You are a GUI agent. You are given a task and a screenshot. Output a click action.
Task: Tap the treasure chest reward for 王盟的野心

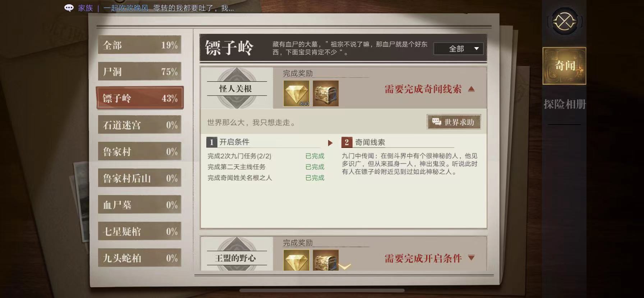(326, 260)
